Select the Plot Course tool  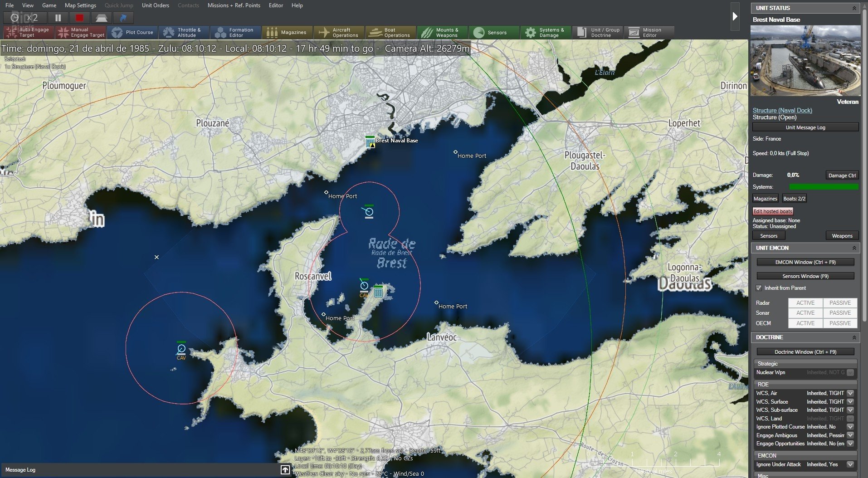[132, 32]
